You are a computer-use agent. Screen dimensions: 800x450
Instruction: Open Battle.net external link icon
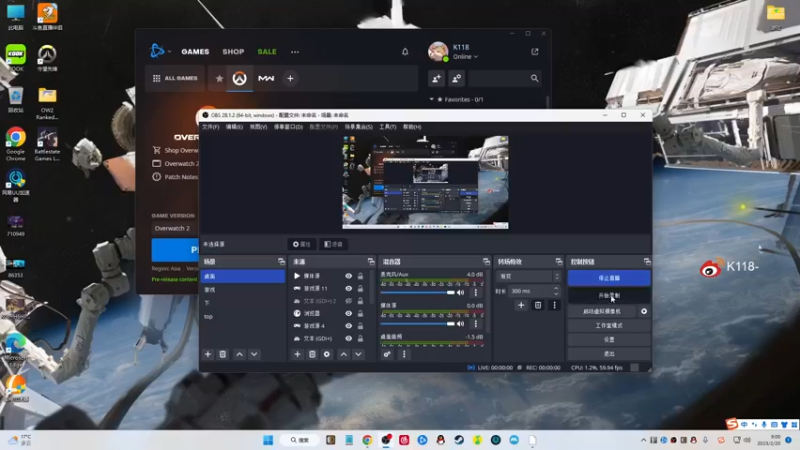pyautogui.click(x=535, y=52)
